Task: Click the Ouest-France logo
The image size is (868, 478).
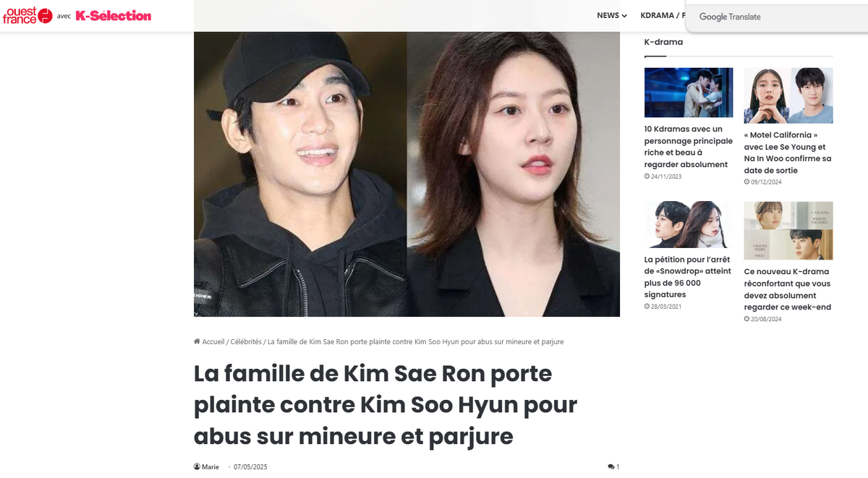Action: coord(27,15)
